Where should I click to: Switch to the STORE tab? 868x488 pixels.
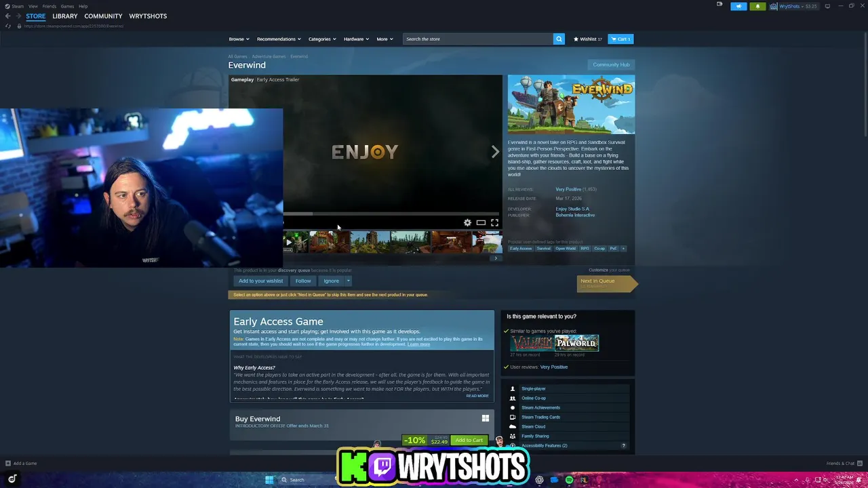tap(36, 16)
